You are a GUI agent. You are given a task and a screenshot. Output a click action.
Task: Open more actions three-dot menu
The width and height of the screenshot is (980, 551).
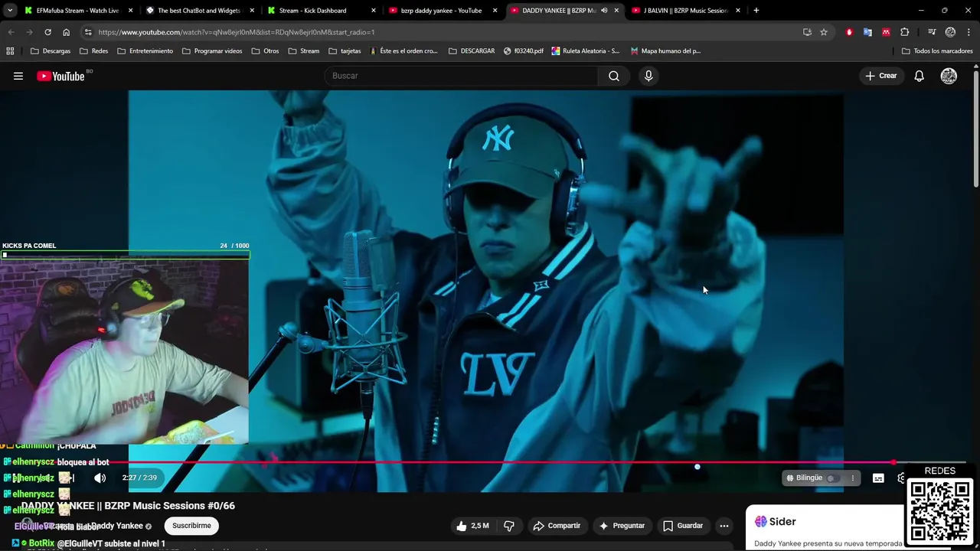(724, 526)
